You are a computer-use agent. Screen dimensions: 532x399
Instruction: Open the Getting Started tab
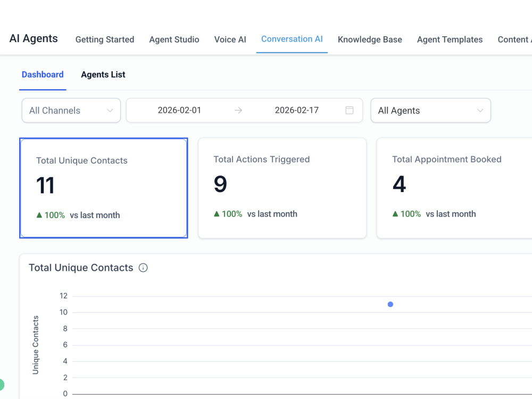point(104,39)
